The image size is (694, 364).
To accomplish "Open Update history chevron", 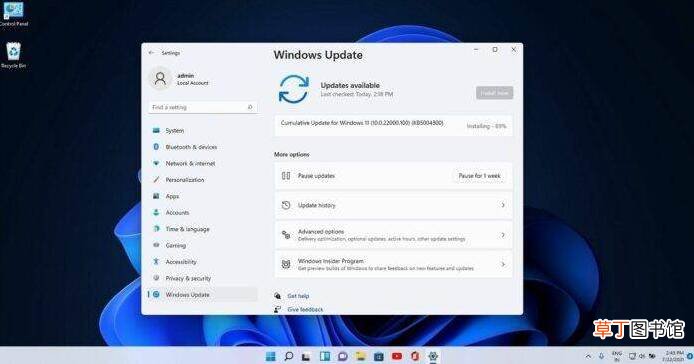I will (x=503, y=205).
